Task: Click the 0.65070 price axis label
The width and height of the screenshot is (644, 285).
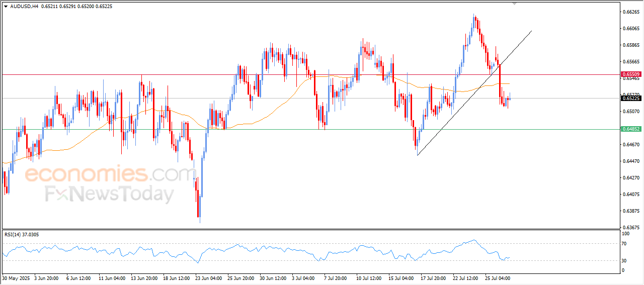Action: [x=630, y=111]
